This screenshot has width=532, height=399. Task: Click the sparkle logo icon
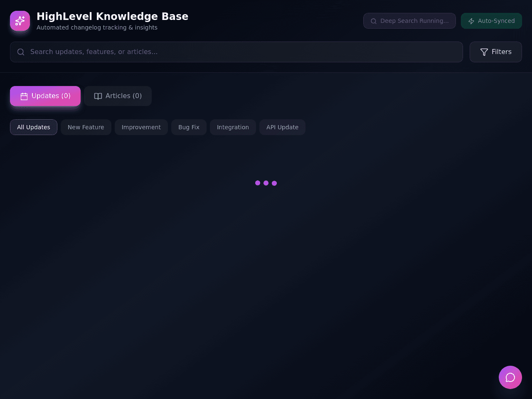pos(20,21)
